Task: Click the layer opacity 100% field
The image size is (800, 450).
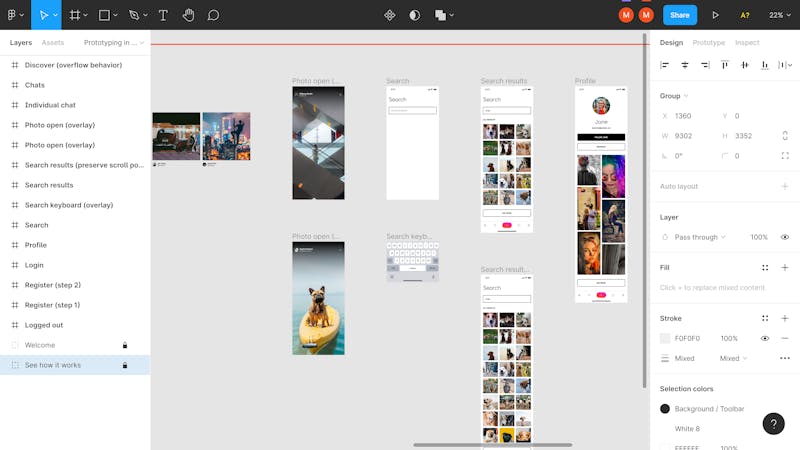Action: click(x=759, y=237)
